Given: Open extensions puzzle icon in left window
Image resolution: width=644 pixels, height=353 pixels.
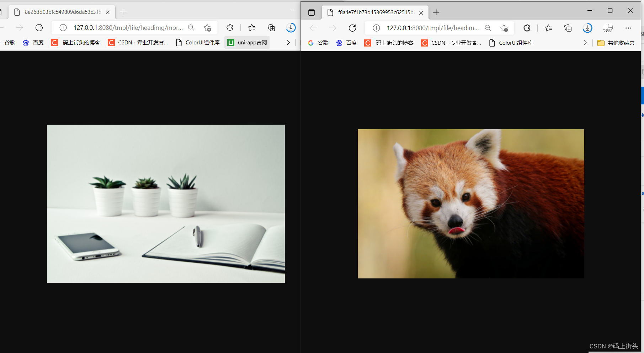Looking at the screenshot, I should [x=230, y=28].
